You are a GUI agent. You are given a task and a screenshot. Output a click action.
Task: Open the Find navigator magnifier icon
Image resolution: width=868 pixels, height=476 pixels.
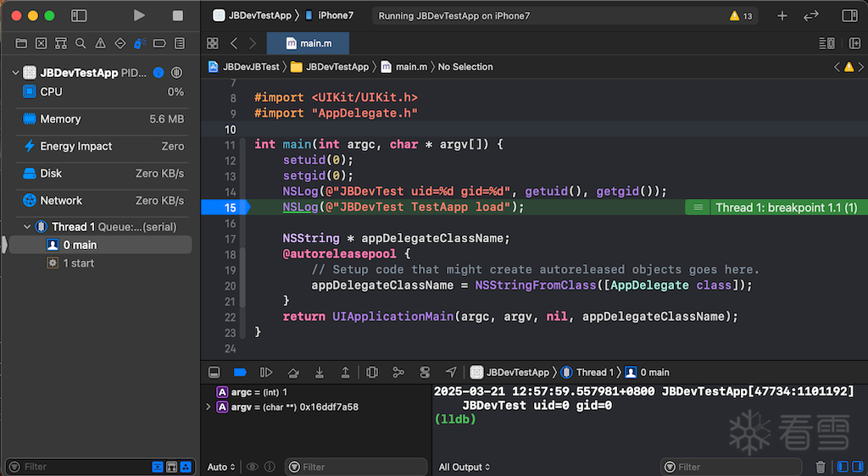(81, 43)
